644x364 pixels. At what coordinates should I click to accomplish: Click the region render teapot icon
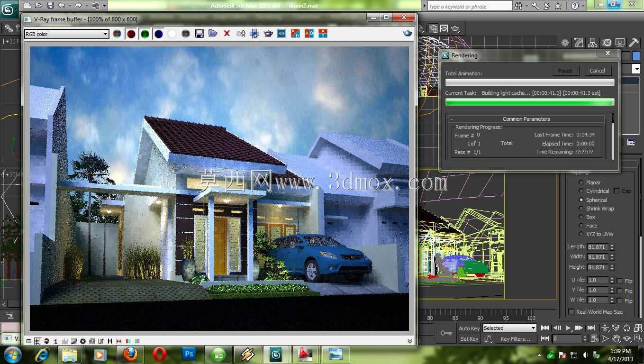pyautogui.click(x=268, y=34)
